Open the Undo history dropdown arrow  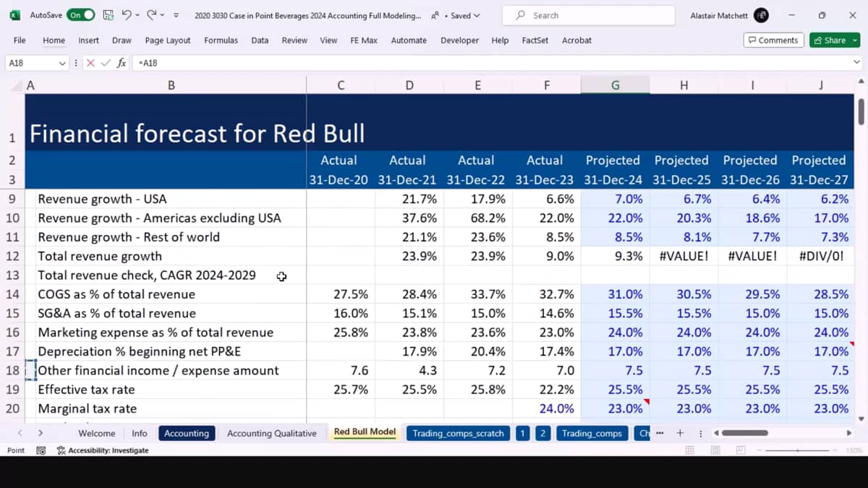(x=137, y=15)
